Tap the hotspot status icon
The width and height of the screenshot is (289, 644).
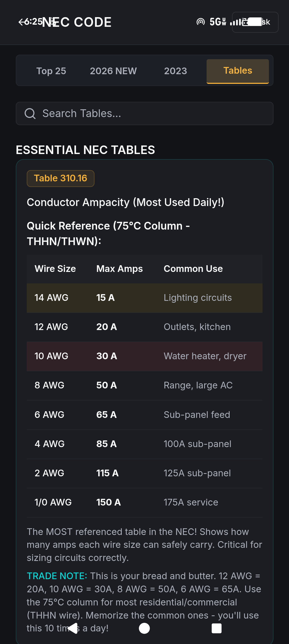[x=200, y=22]
